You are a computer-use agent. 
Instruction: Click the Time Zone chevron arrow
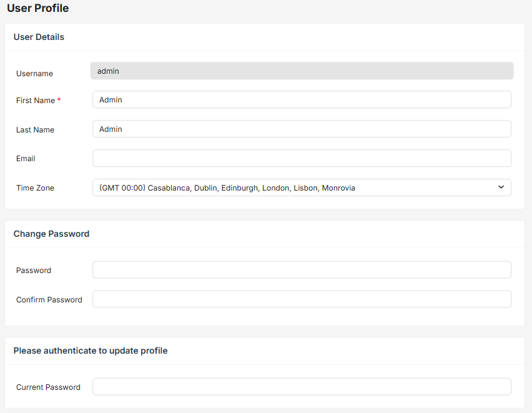click(x=501, y=187)
